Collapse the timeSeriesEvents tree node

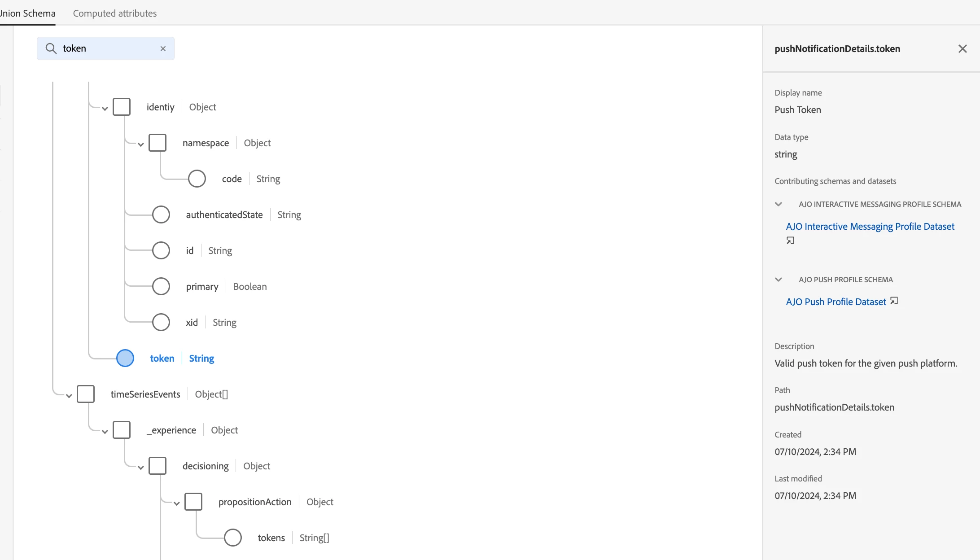(69, 396)
